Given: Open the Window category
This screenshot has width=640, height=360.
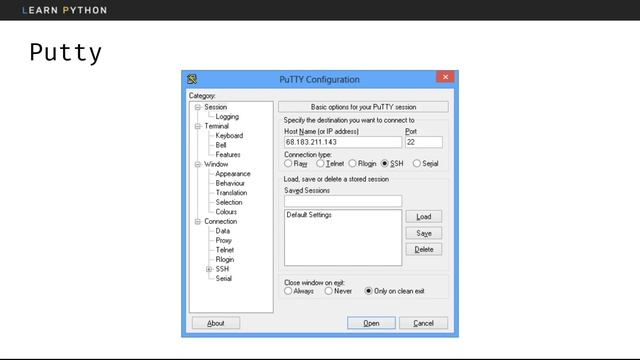Looking at the screenshot, I should 216,164.
